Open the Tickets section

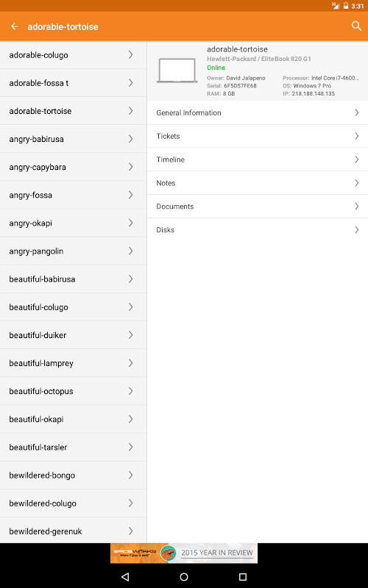pyautogui.click(x=258, y=136)
